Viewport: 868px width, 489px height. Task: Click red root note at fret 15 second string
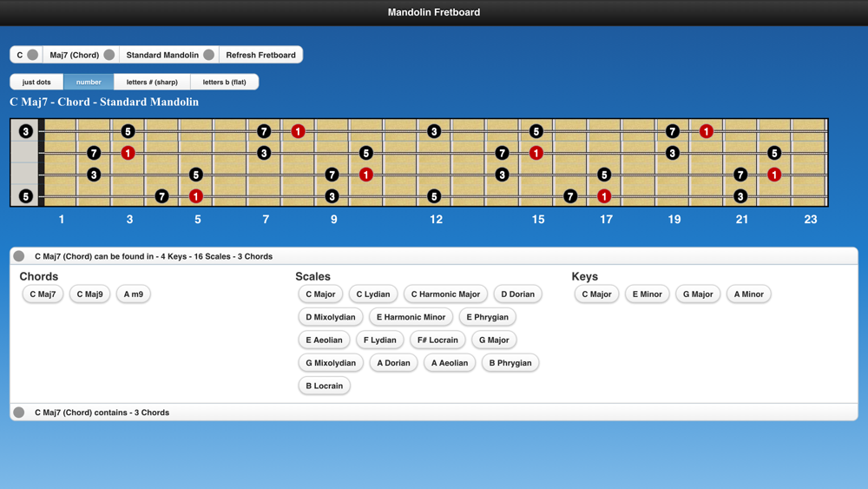pos(536,153)
